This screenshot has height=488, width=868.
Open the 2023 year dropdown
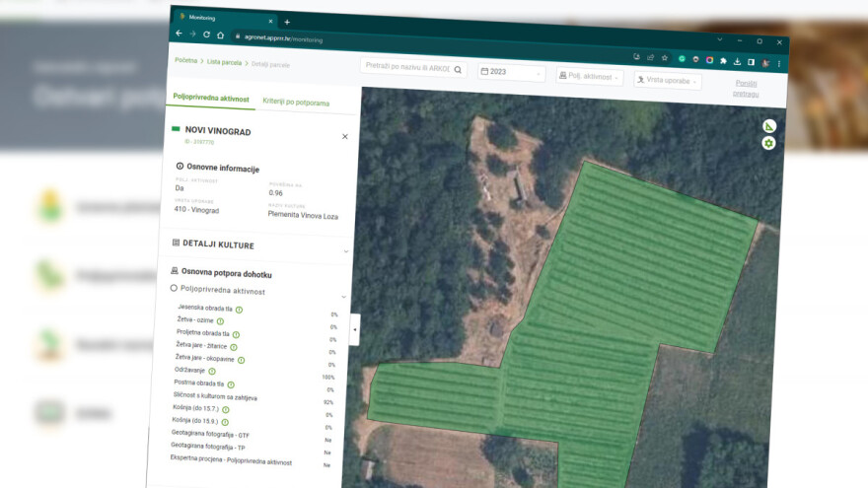pyautogui.click(x=511, y=72)
